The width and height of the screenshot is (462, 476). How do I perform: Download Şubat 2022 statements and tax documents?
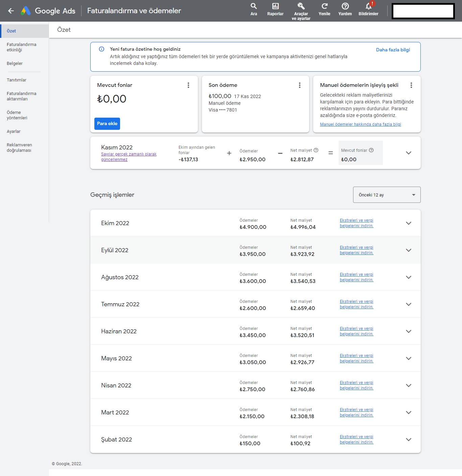pos(356,439)
